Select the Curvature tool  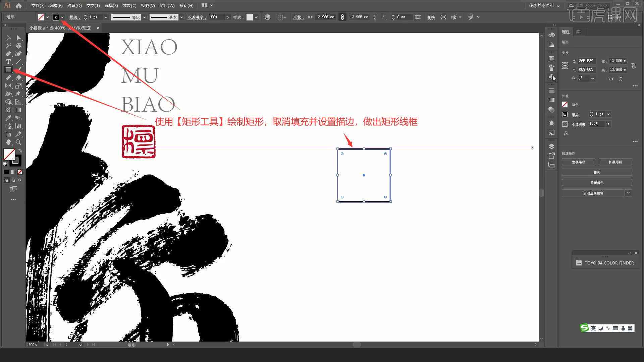click(x=18, y=54)
